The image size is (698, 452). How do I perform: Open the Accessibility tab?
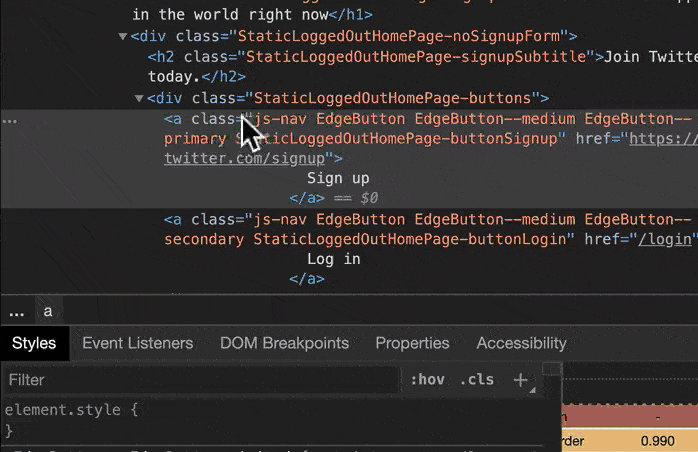pos(521,343)
